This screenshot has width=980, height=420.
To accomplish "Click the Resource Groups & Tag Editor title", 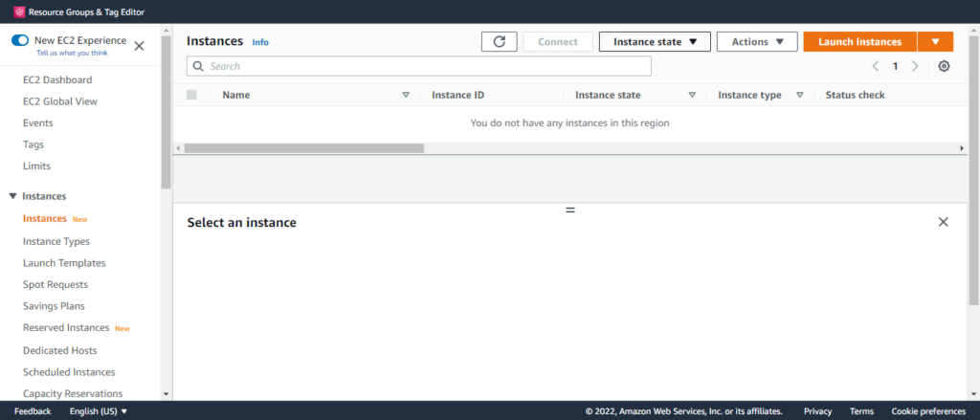I will [x=86, y=11].
